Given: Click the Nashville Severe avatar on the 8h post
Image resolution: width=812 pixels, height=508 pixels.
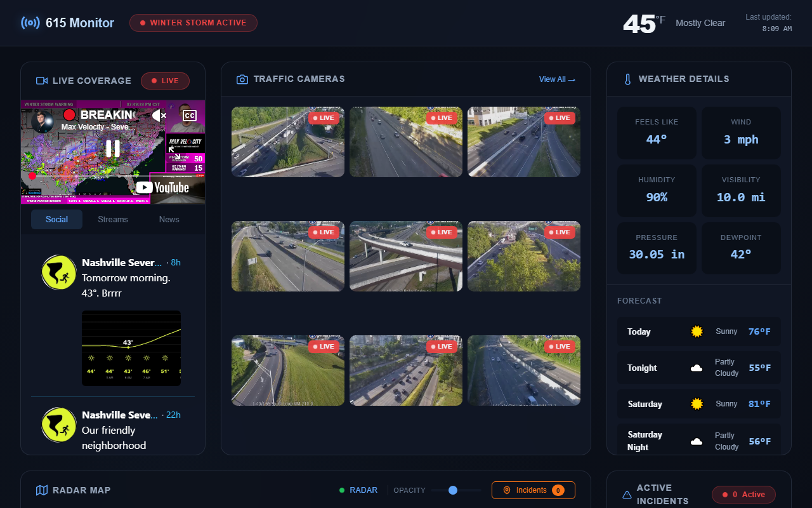Looking at the screenshot, I should pyautogui.click(x=59, y=272).
